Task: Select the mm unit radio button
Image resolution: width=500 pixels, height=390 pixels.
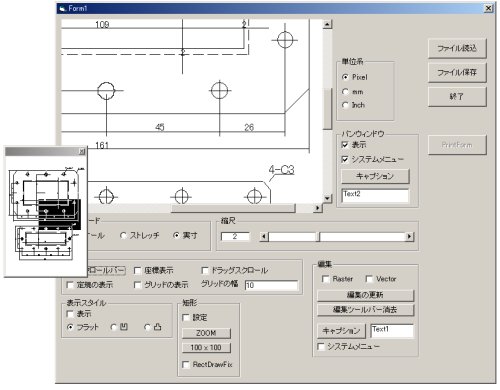Action: coord(345,91)
